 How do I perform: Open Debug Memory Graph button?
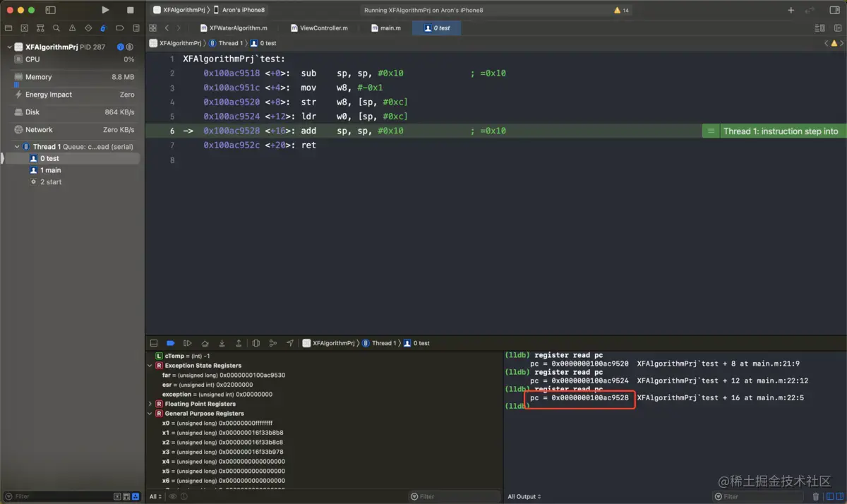coord(273,343)
